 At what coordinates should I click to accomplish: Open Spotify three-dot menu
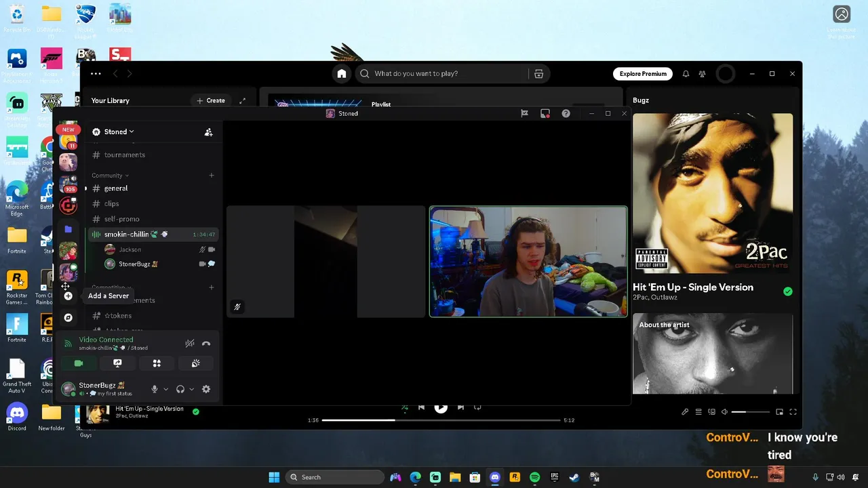point(96,74)
